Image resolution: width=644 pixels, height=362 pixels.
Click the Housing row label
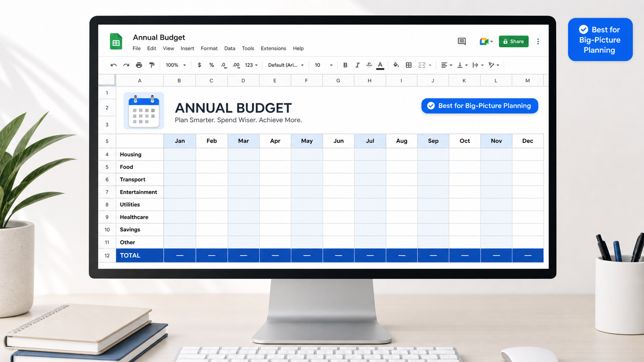(131, 154)
